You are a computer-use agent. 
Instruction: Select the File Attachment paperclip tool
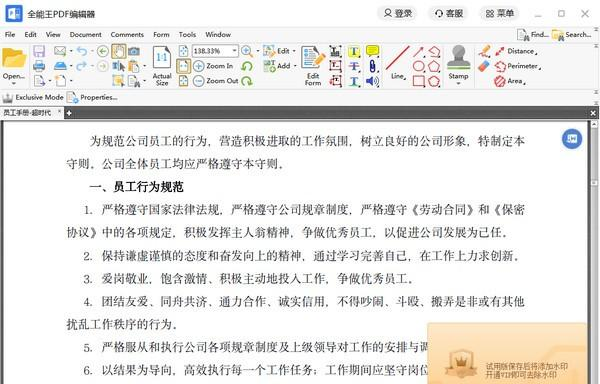point(372,66)
